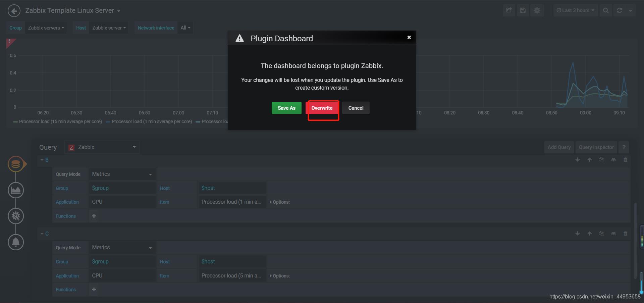Open the Zabbix server host dropdown
Screen dimensions: 644x303
point(109,28)
